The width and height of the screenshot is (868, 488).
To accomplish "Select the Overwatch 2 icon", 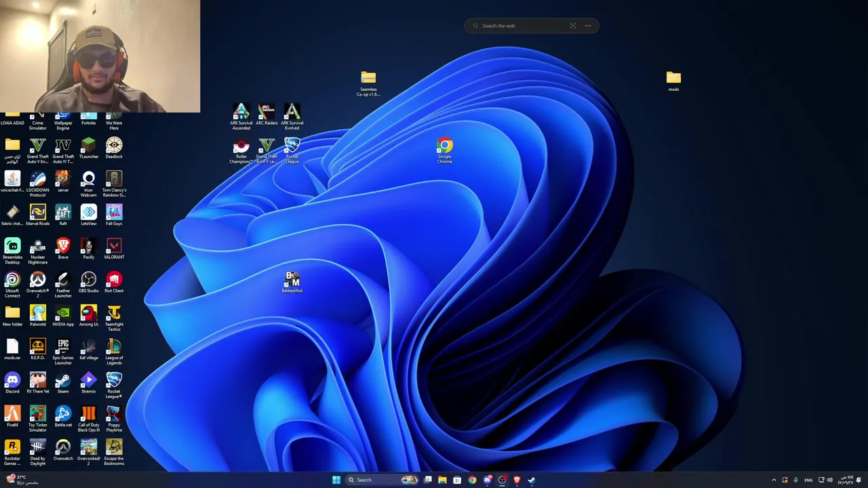I will (37, 285).
